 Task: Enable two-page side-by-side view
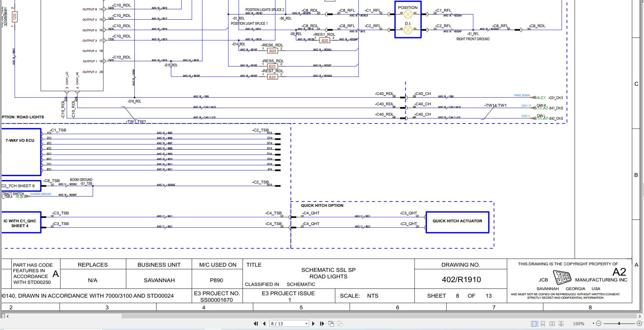point(552,323)
